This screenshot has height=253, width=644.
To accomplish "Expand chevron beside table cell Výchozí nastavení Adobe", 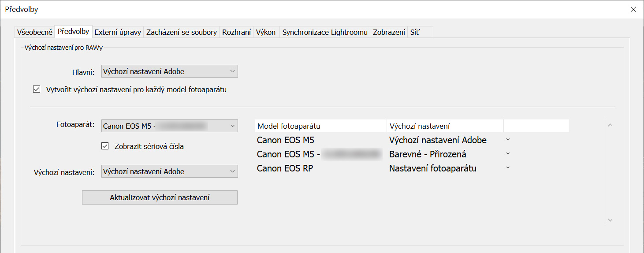I will 508,139.
